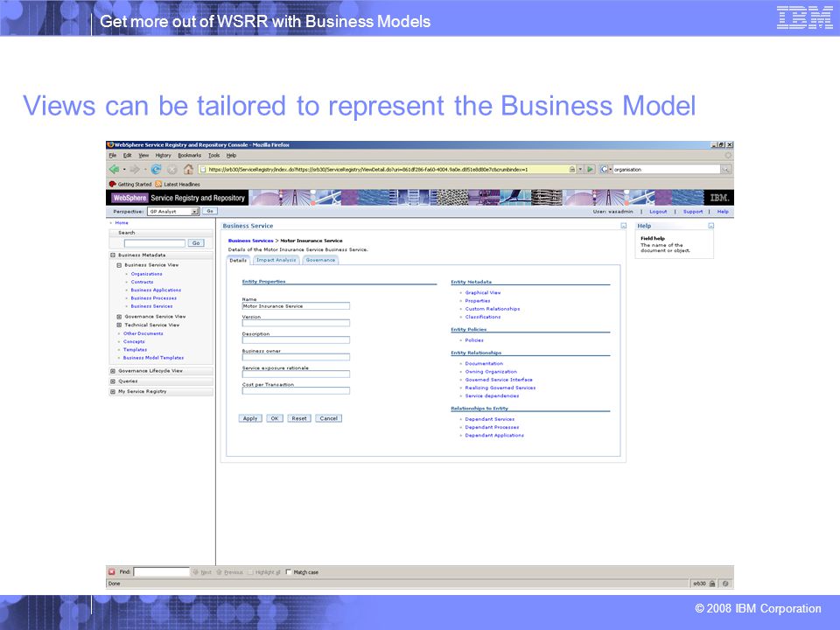Screen dimensions: 840x630
Task: Close the Find bar with red X
Action: [112, 571]
